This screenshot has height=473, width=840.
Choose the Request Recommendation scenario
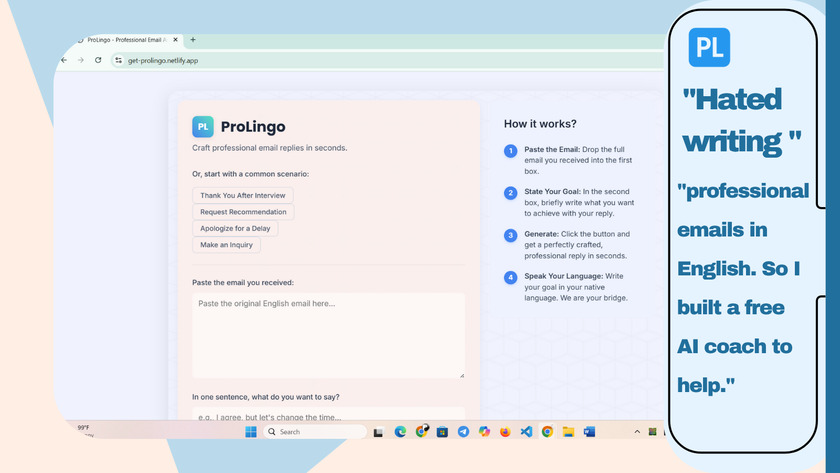click(243, 212)
